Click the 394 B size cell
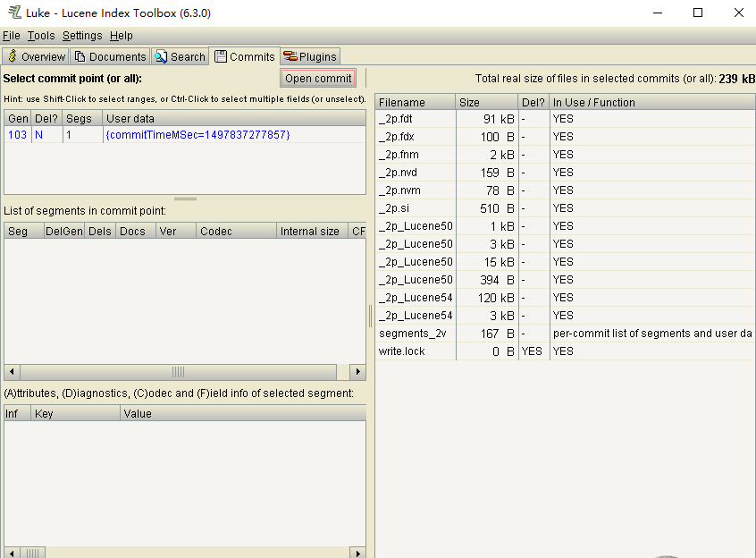This screenshot has height=558, width=756. coord(487,280)
